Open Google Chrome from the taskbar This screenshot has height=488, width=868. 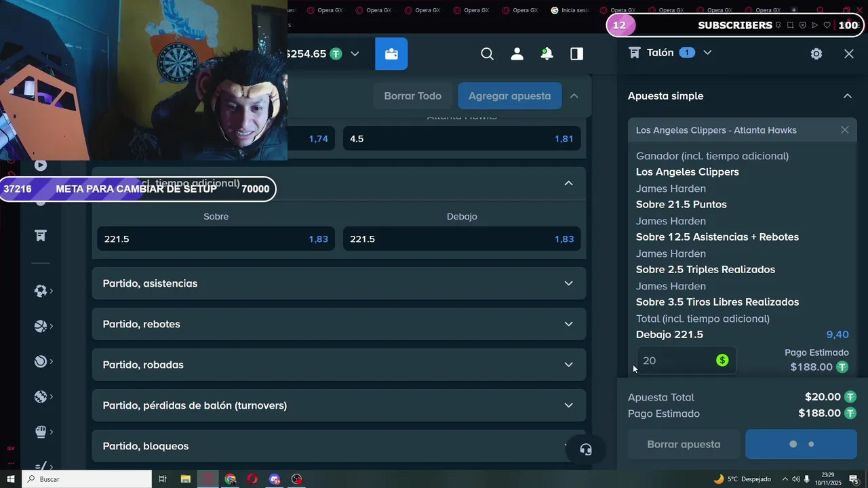230,479
